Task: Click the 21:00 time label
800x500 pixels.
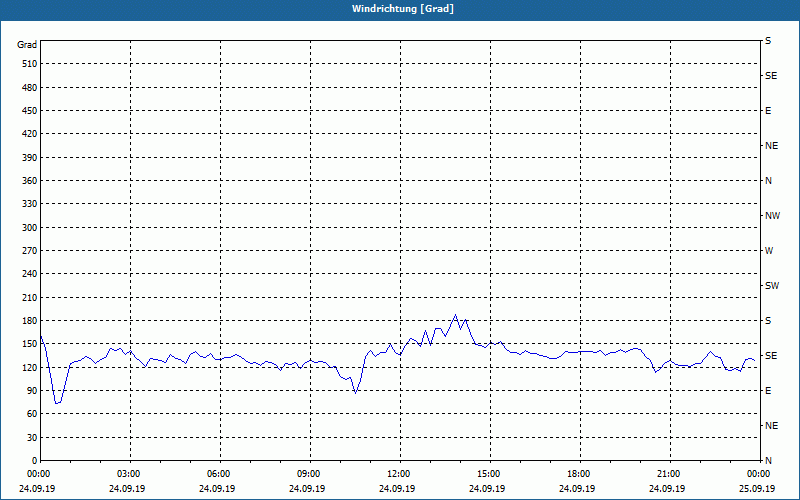Action: [667, 474]
